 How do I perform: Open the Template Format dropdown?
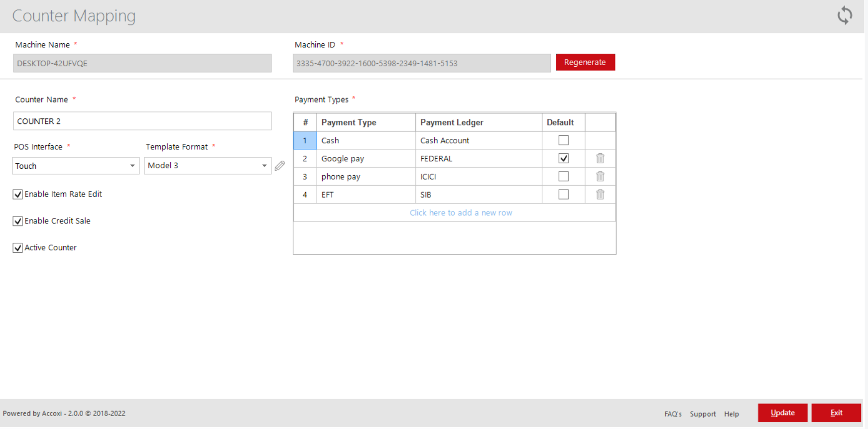click(x=208, y=166)
